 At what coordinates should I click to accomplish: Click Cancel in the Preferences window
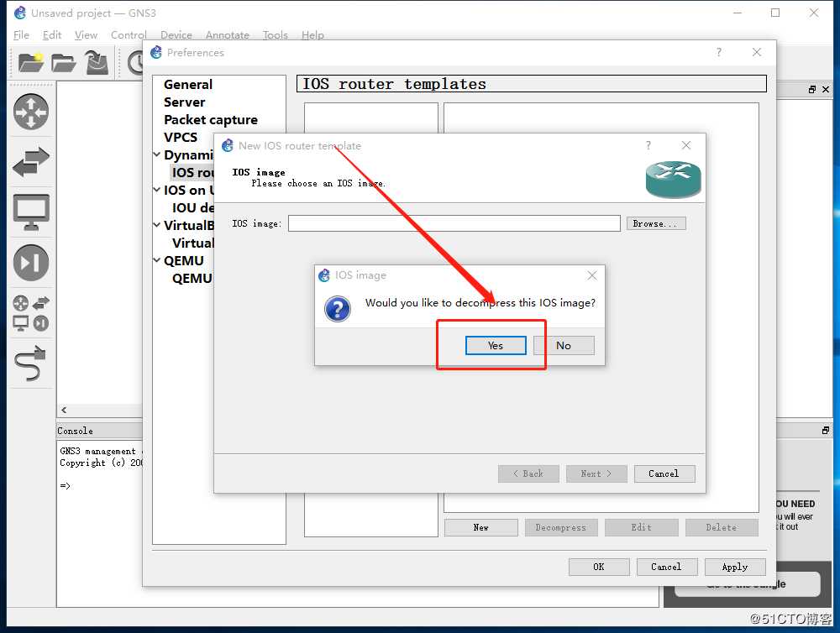667,567
